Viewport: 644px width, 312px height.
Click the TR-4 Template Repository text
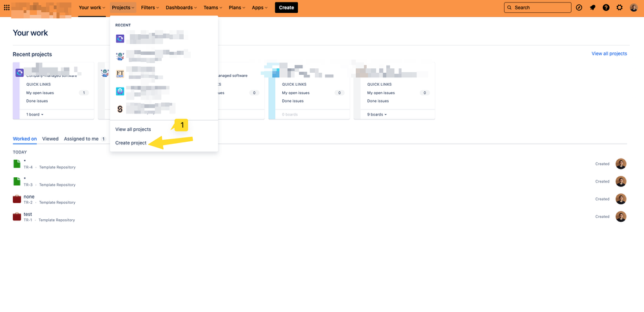(x=50, y=167)
